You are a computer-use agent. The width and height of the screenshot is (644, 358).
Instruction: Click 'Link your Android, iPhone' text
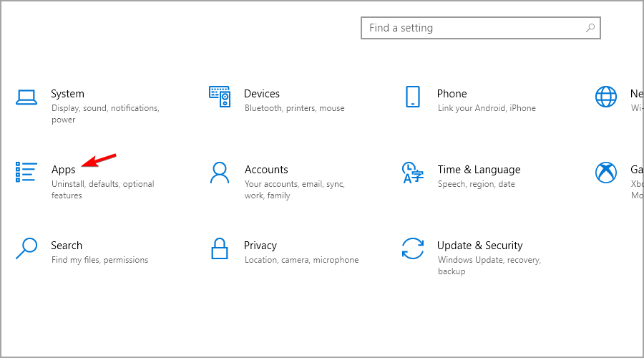click(x=487, y=108)
